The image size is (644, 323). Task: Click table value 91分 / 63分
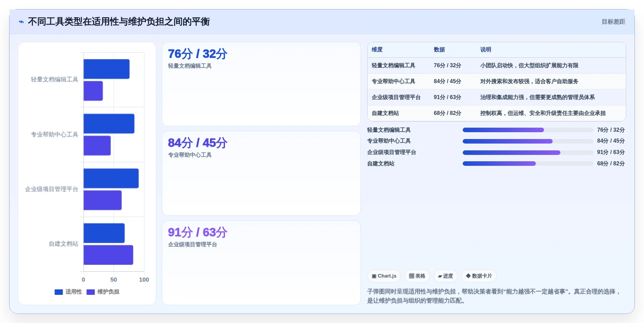pyautogui.click(x=447, y=97)
